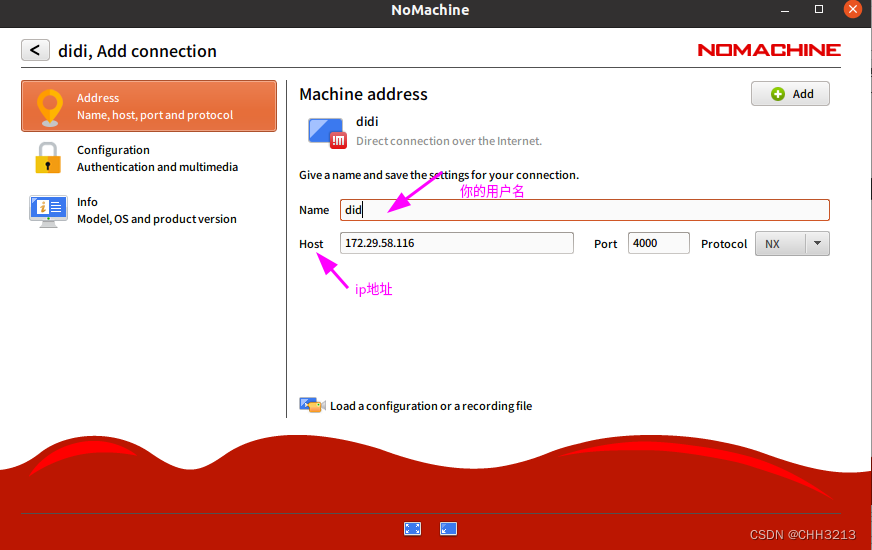This screenshot has height=550, width=872.
Task: Click the orange location pin icon
Action: click(49, 107)
